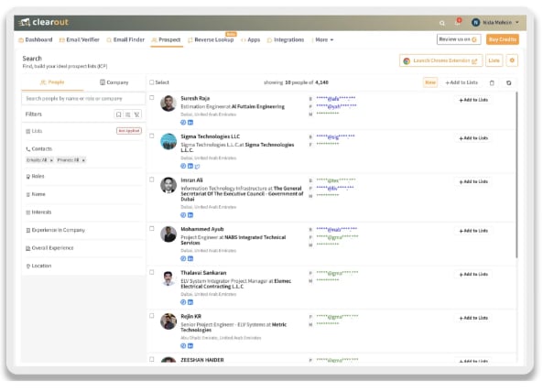The height and width of the screenshot is (392, 543).
Task: Open Integrations page
Action: [x=286, y=39]
